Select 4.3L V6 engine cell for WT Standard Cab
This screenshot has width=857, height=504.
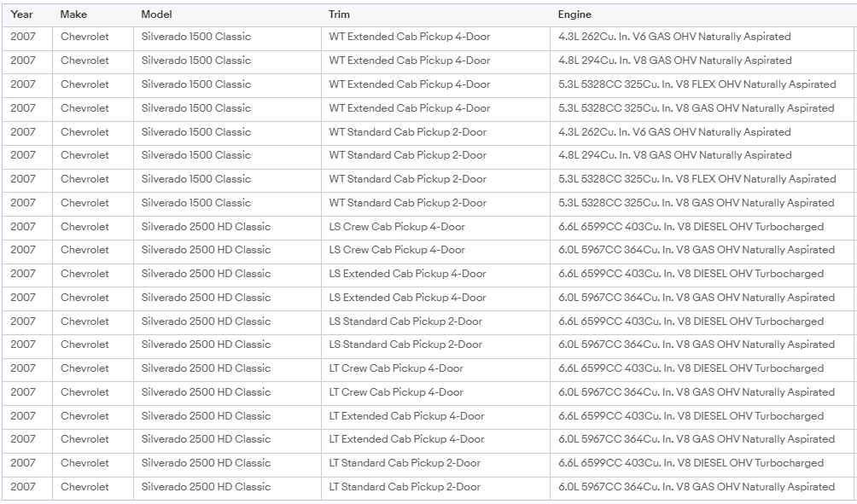click(x=674, y=132)
